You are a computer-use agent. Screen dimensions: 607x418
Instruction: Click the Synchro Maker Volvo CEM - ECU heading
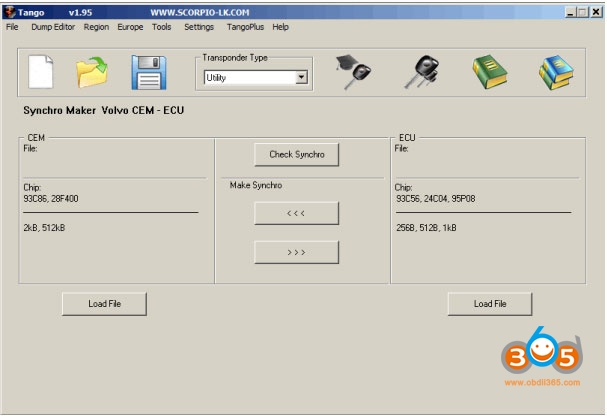(x=104, y=110)
